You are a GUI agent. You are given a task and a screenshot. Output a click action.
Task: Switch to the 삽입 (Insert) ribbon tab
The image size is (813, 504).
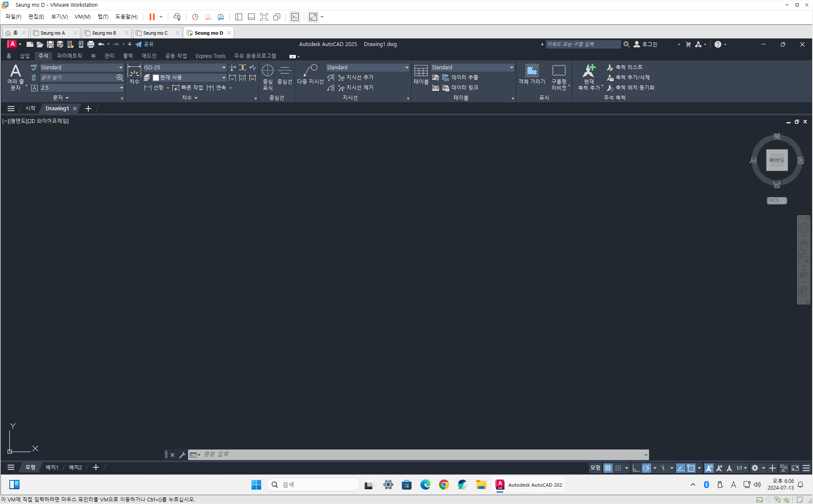click(x=25, y=56)
